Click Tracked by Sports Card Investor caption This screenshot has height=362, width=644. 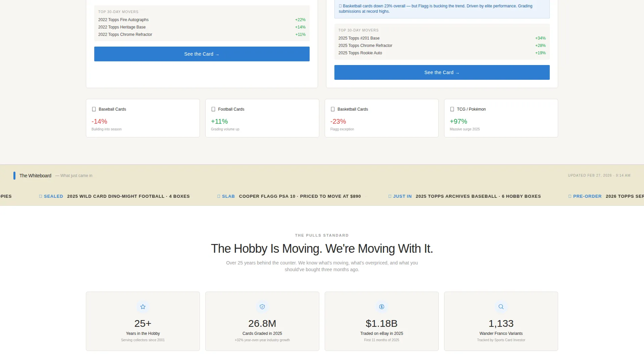tap(501, 340)
